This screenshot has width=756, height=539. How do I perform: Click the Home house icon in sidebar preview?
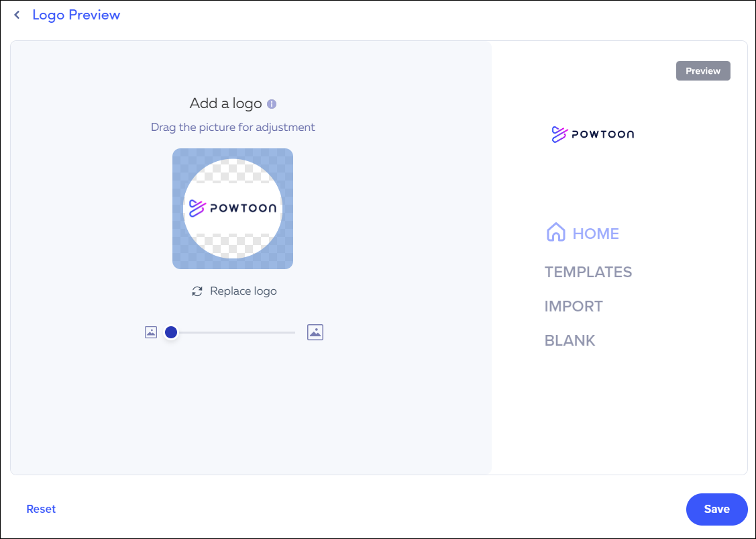pyautogui.click(x=555, y=232)
